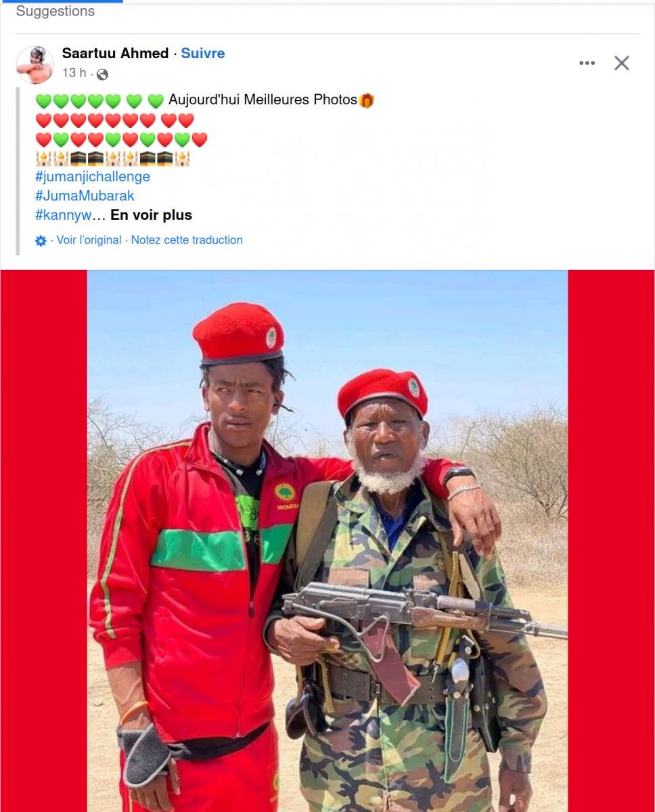Open the Saartuu Ahmed profile name link
This screenshot has height=812, width=655.
pyautogui.click(x=115, y=53)
